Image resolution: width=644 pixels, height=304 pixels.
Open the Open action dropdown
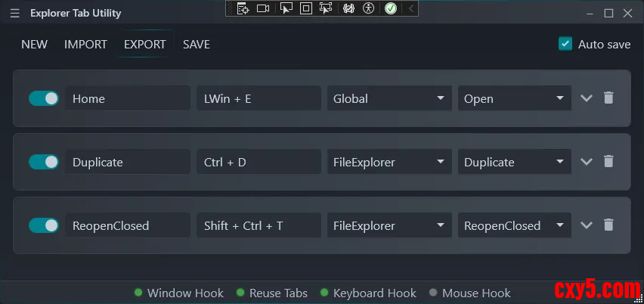point(515,98)
